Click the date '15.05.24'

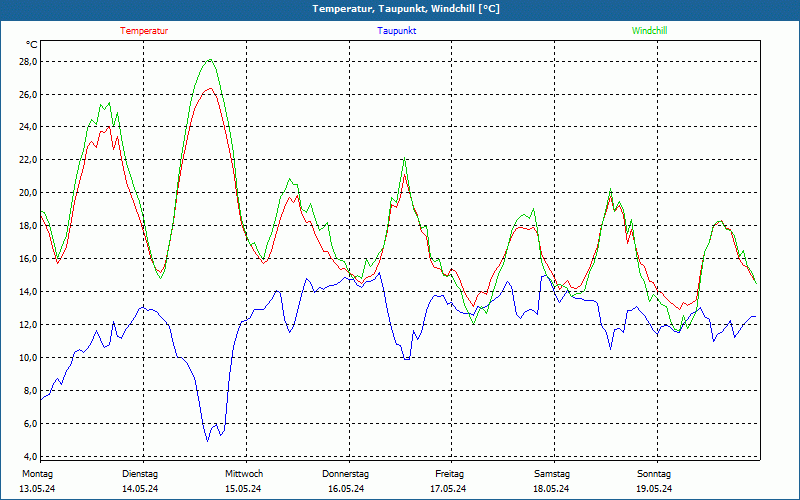tap(243, 489)
